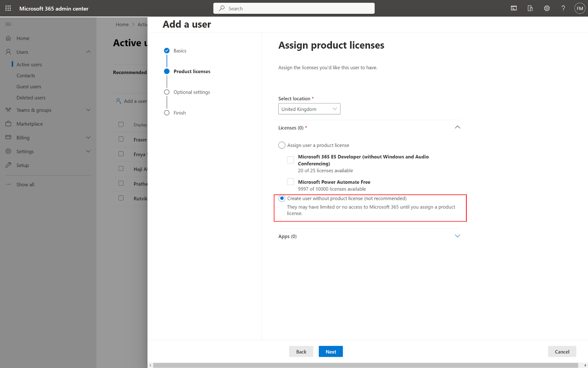588x368 pixels.
Task: Toggle the select-all checkbox in Display column
Action: pos(121,124)
